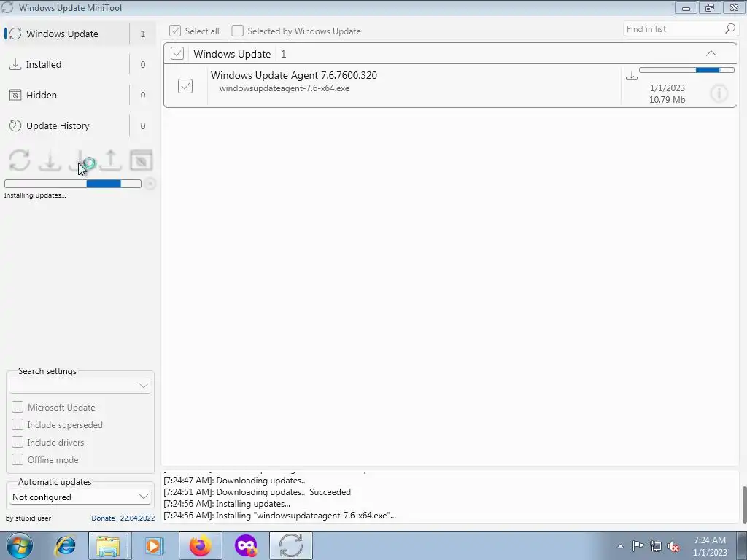Open Windows Explorer from taskbar

click(108, 545)
